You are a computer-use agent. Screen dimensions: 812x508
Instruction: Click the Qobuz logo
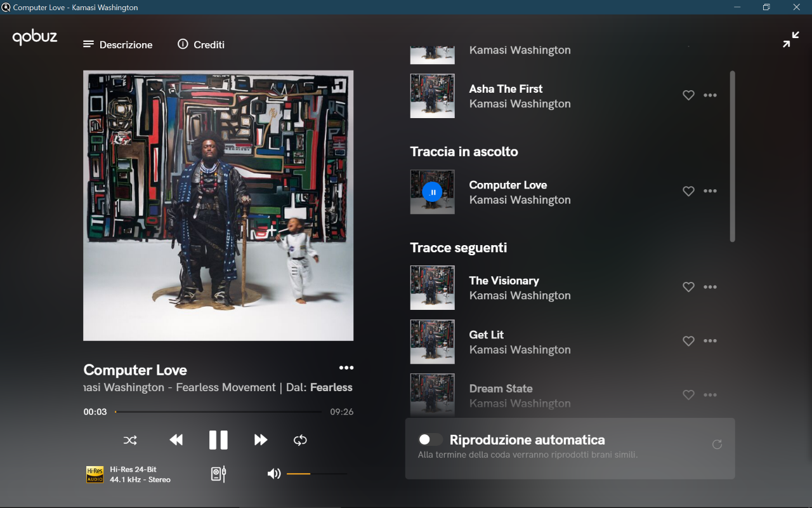35,37
